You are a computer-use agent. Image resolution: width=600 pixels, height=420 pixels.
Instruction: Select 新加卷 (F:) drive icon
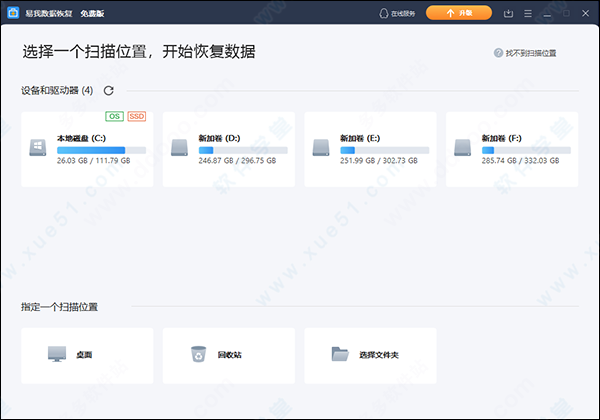(463, 148)
